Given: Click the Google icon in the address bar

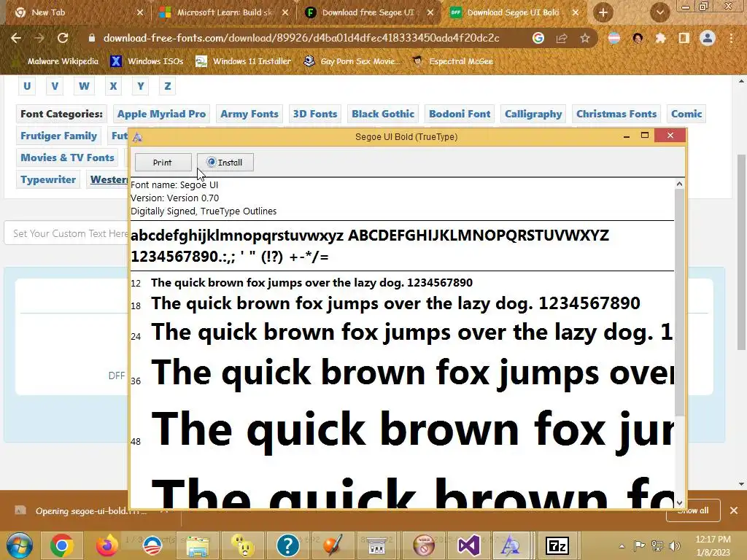Looking at the screenshot, I should (538, 38).
